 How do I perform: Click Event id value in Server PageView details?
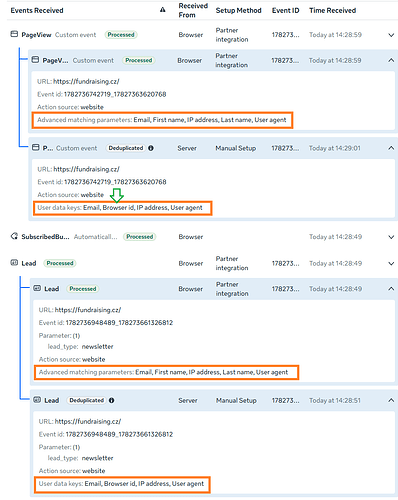pos(115,182)
